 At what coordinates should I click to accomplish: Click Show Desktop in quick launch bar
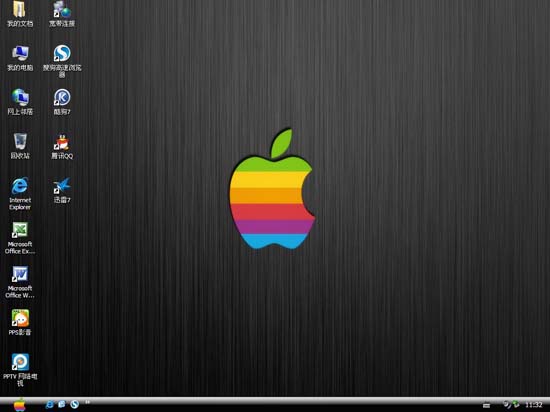click(62, 404)
